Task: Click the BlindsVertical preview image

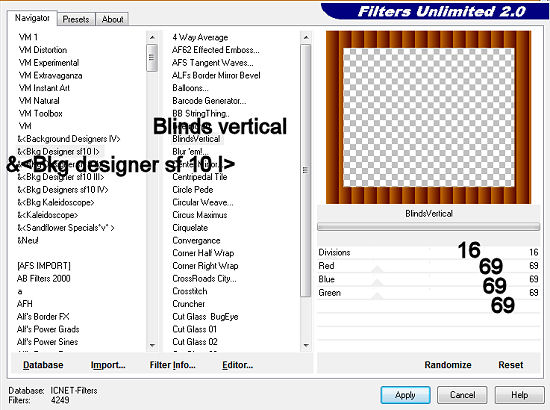Action: pyautogui.click(x=428, y=117)
